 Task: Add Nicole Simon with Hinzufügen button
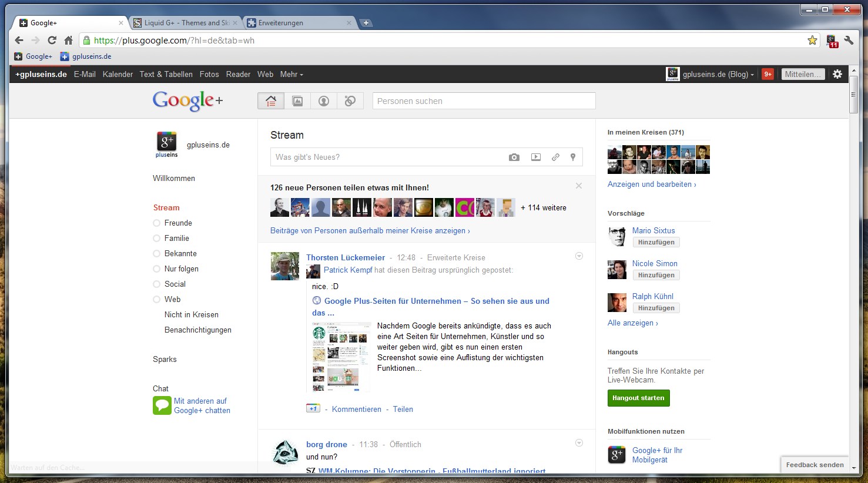pyautogui.click(x=656, y=275)
